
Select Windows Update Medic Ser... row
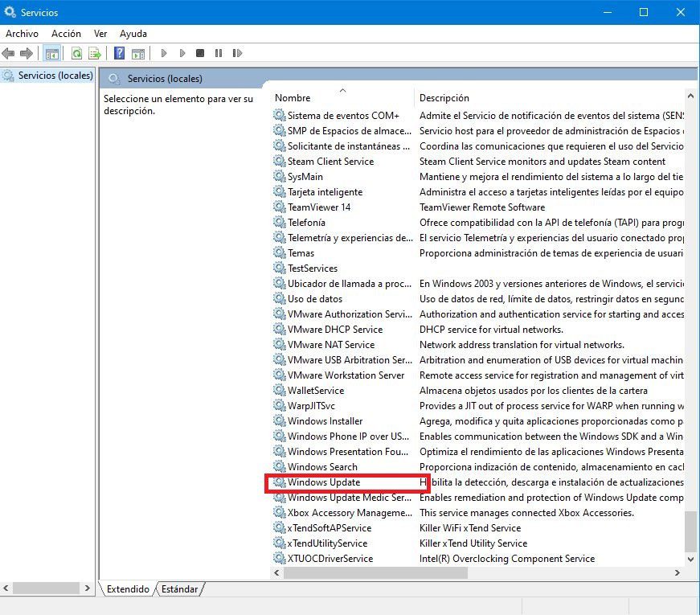point(478,497)
